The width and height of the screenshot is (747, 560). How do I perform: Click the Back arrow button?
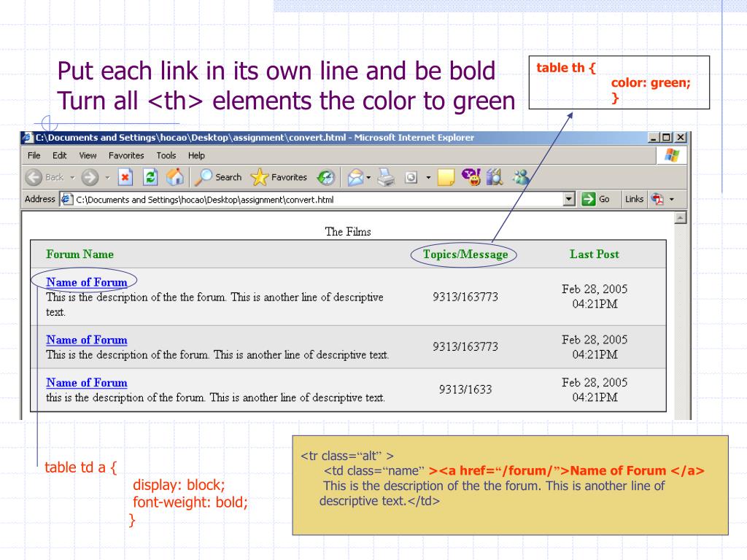click(x=34, y=177)
